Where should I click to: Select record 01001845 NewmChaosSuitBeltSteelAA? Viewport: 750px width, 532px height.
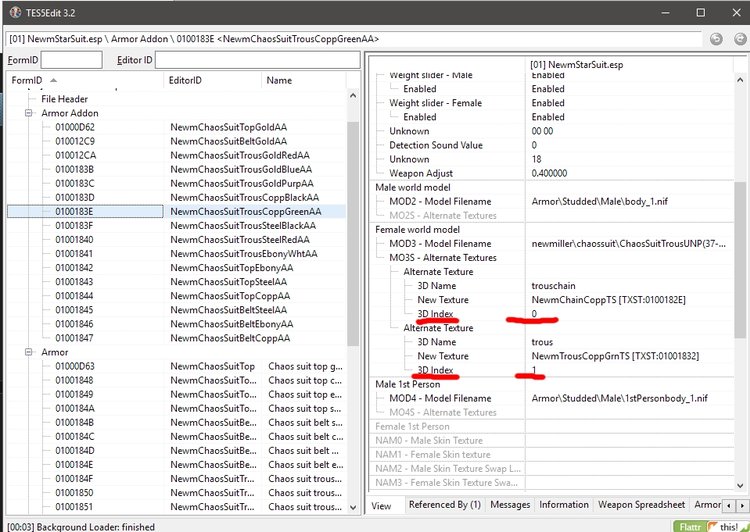176,310
